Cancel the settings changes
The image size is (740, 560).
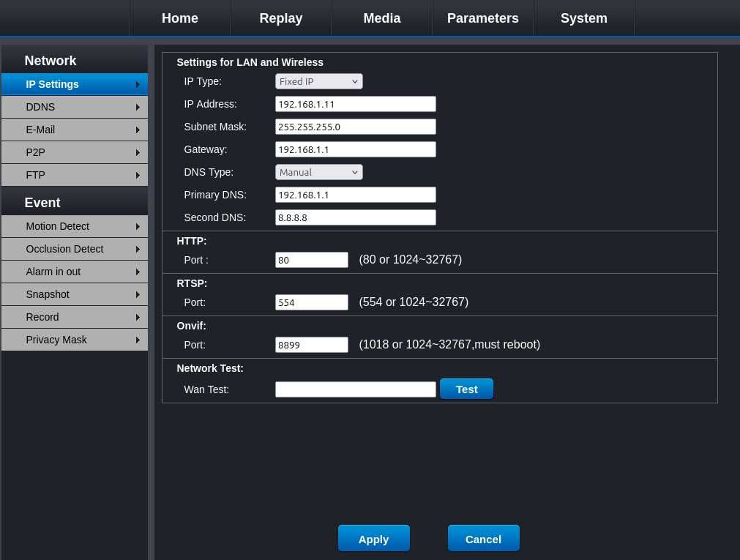[x=483, y=538]
